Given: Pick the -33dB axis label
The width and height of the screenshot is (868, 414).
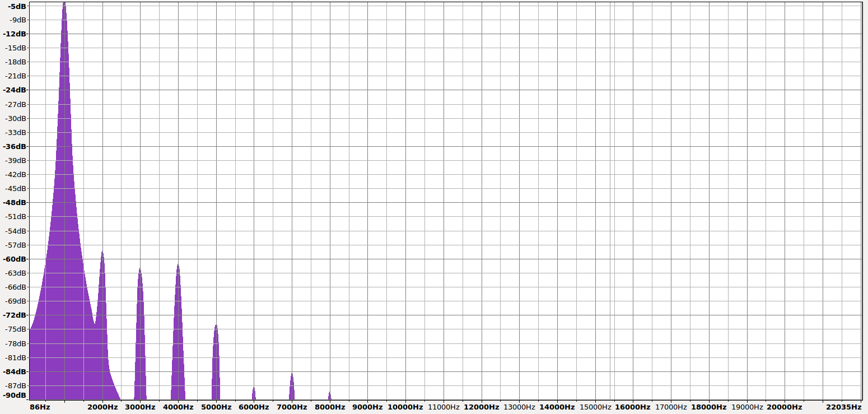Looking at the screenshot, I should point(15,132).
